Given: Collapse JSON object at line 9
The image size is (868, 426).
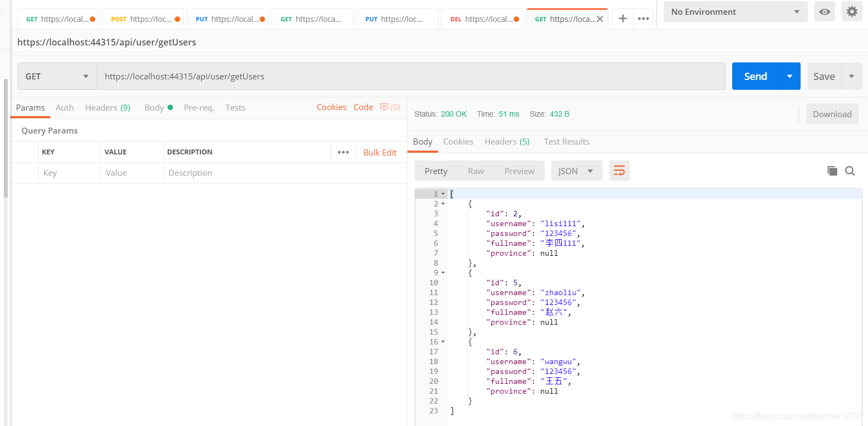Looking at the screenshot, I should pos(443,273).
